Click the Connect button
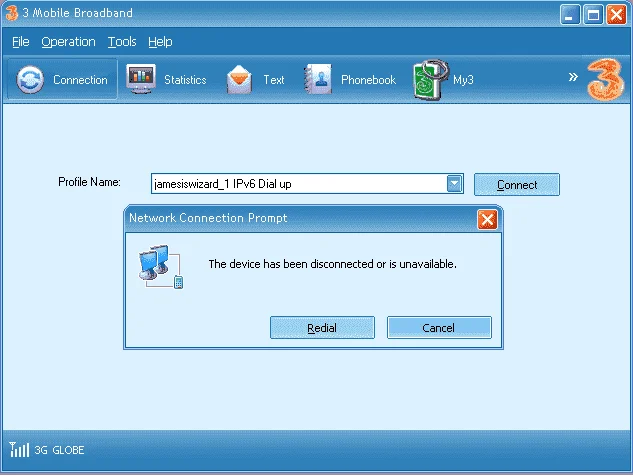This screenshot has height=476, width=633. pos(517,185)
